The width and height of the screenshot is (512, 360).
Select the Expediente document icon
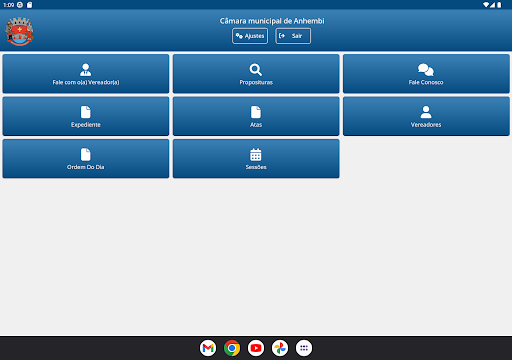[86, 112]
